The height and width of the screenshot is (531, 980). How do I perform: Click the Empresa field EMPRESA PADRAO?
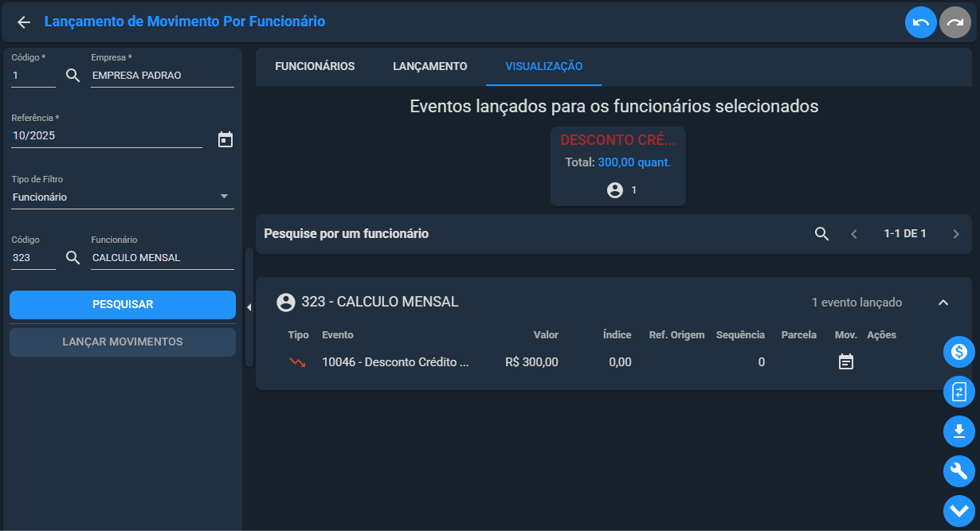(163, 76)
